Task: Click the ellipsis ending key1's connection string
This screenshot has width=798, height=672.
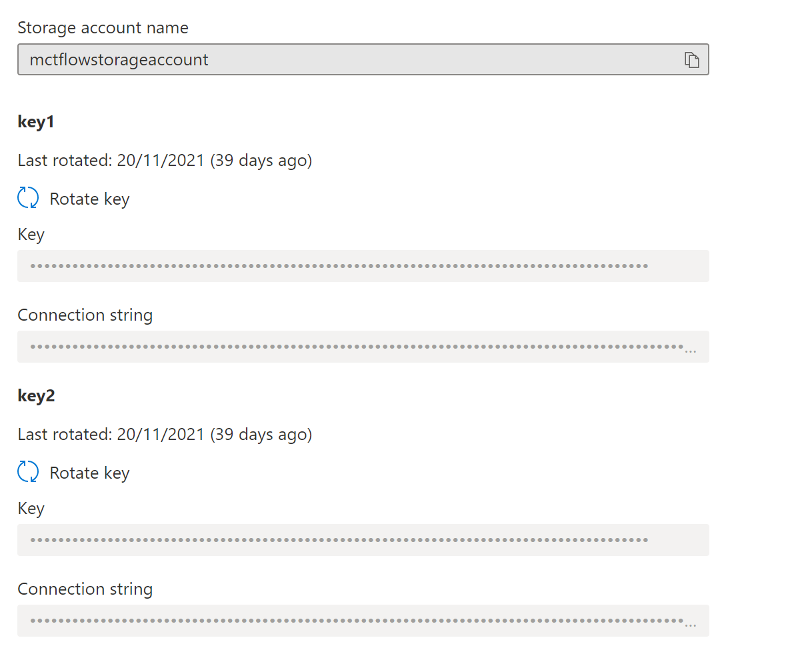Action: click(691, 350)
